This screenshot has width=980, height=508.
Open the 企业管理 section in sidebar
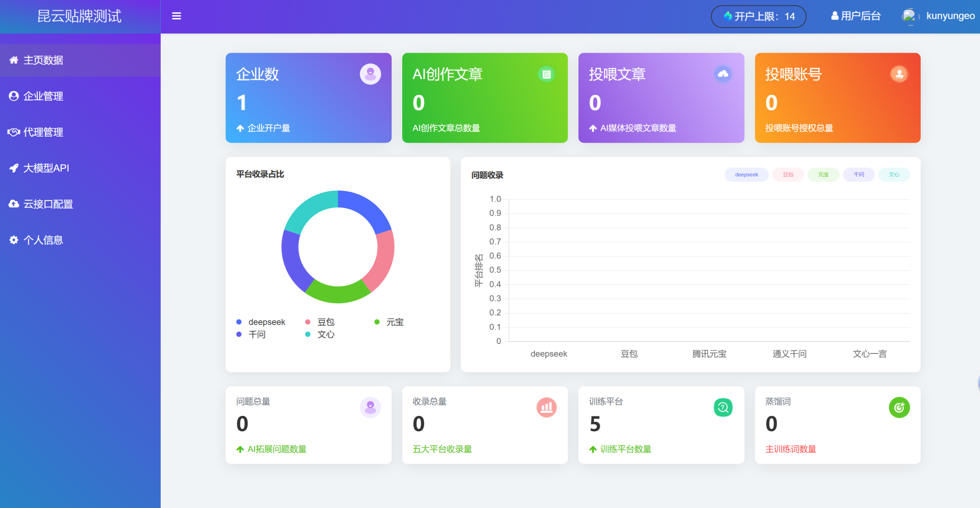(44, 96)
